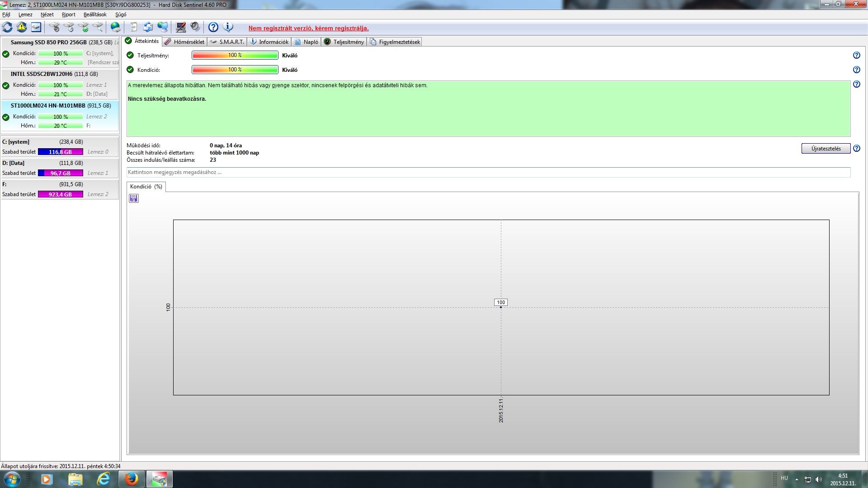Open the blue question mark help icon

[x=213, y=27]
